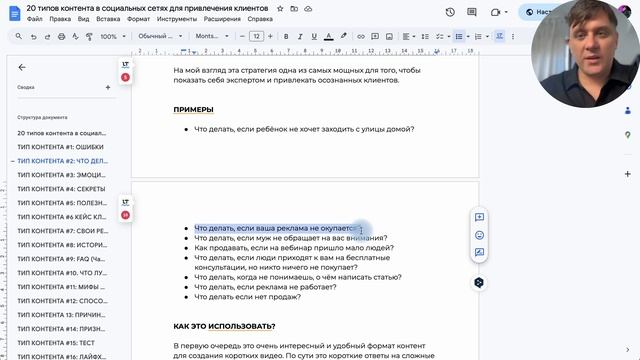Open Maps in the right side panel

(x=628, y=135)
